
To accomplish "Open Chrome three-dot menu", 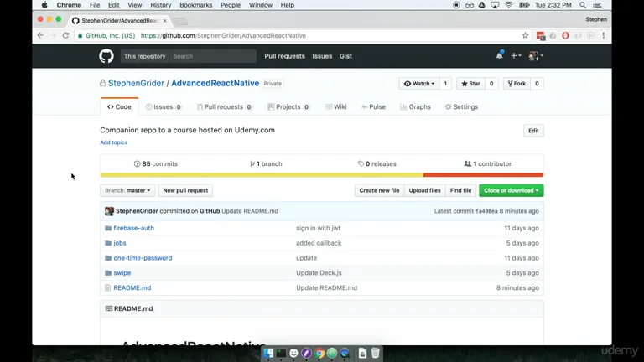I will pos(604,35).
